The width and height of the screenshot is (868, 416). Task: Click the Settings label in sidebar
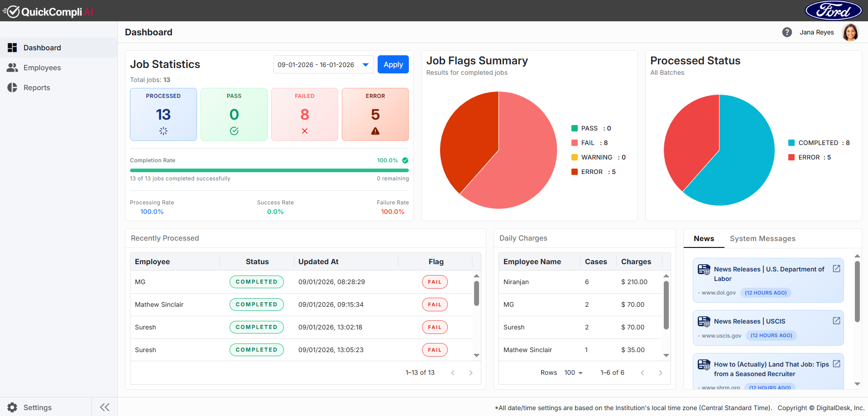(x=38, y=407)
